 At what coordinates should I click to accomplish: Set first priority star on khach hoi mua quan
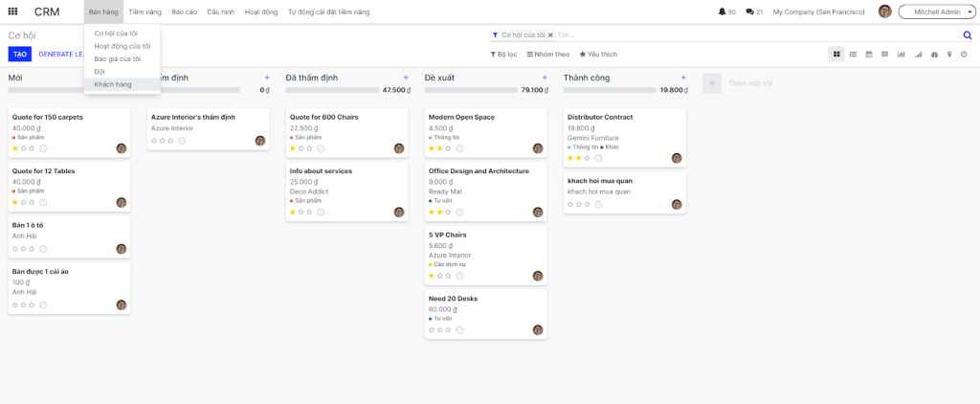coord(570,205)
